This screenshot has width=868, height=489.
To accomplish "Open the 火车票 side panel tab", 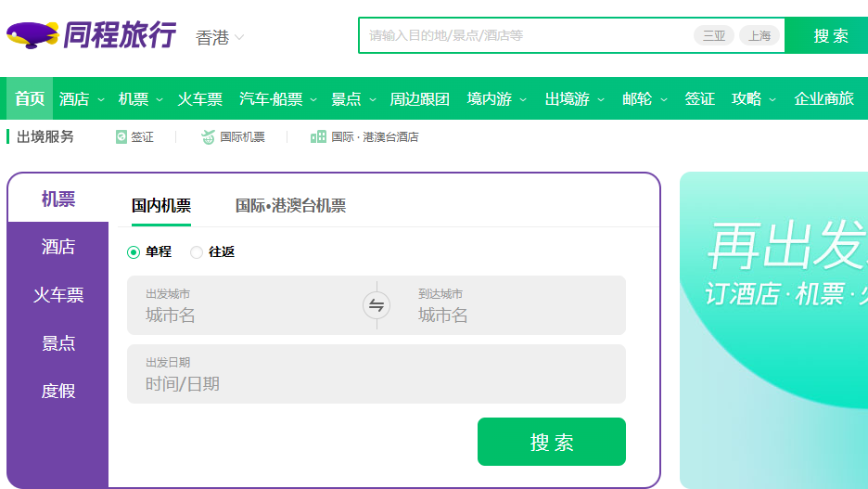I will (58, 295).
